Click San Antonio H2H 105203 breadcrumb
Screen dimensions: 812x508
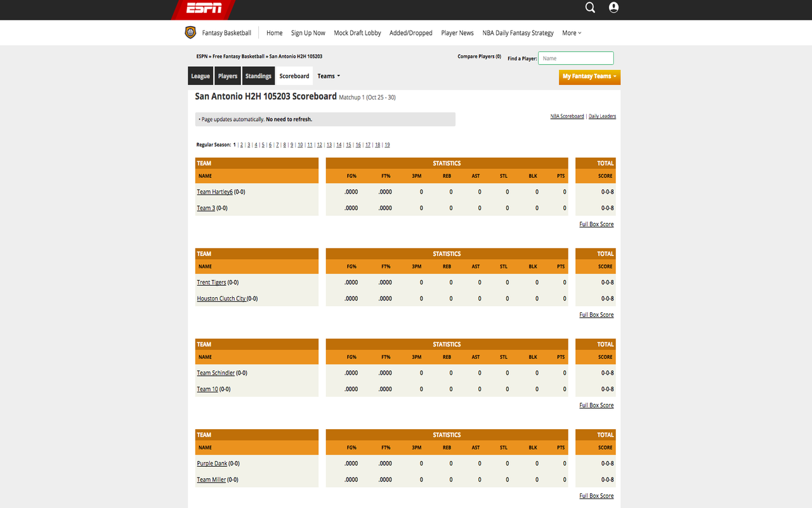click(x=296, y=57)
